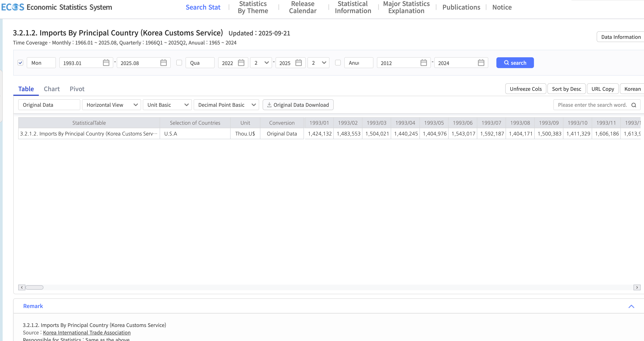Expand the Unit Basic dropdown
The width and height of the screenshot is (644, 341).
(x=167, y=105)
